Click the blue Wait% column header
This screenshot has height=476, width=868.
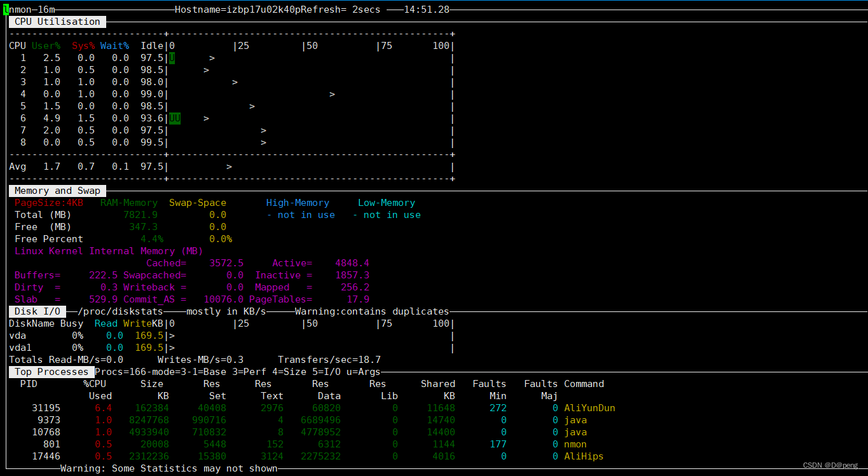(114, 46)
